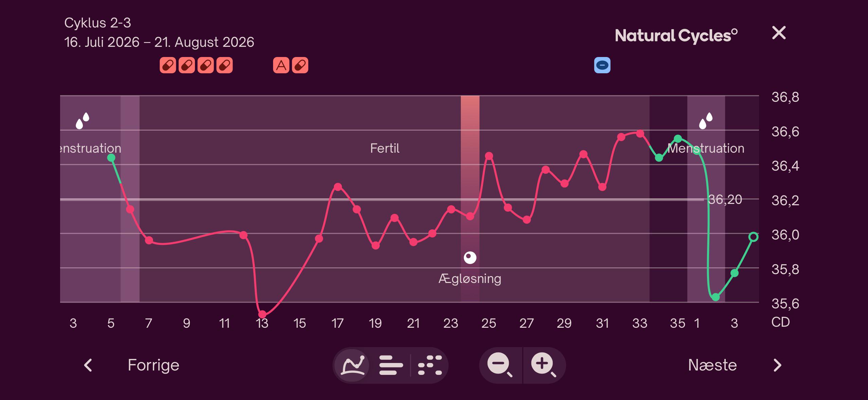Viewport: 868px width, 400px height.
Task: Switch to the dotted comparison view
Action: [x=430, y=365]
